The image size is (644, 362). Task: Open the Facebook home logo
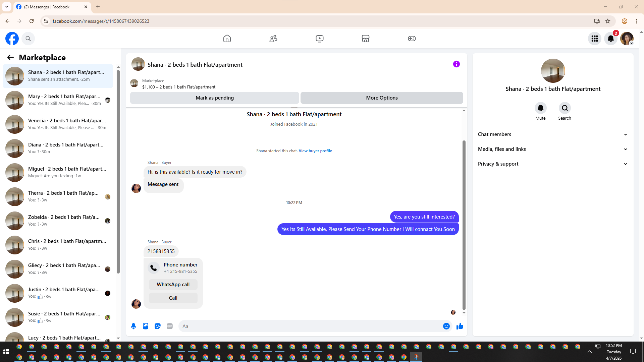12,39
